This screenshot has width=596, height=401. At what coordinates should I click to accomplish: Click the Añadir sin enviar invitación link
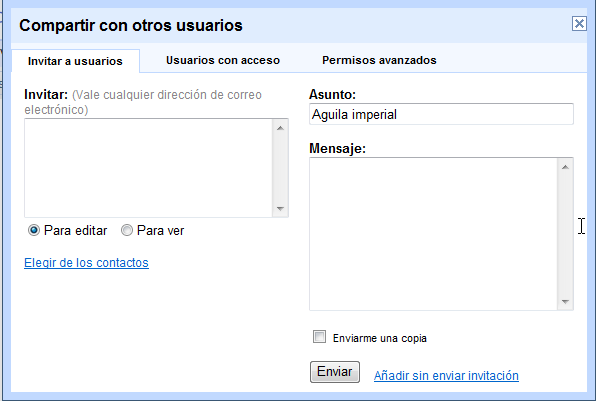[446, 376]
